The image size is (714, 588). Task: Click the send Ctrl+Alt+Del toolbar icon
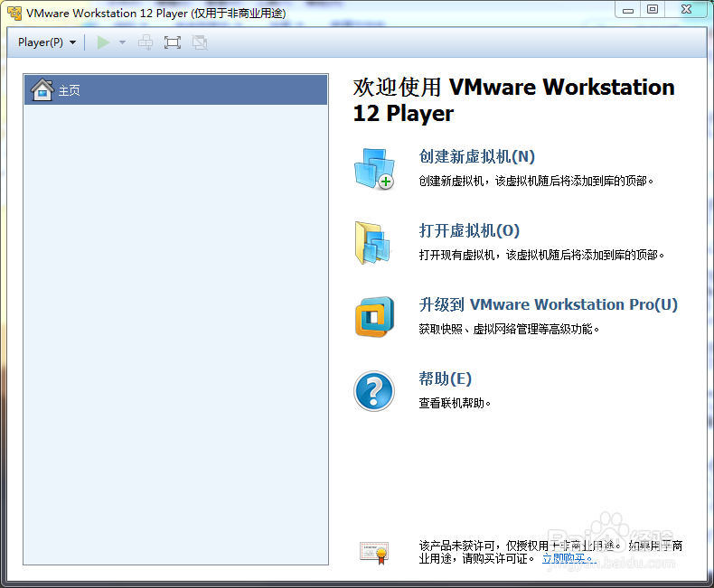[146, 42]
